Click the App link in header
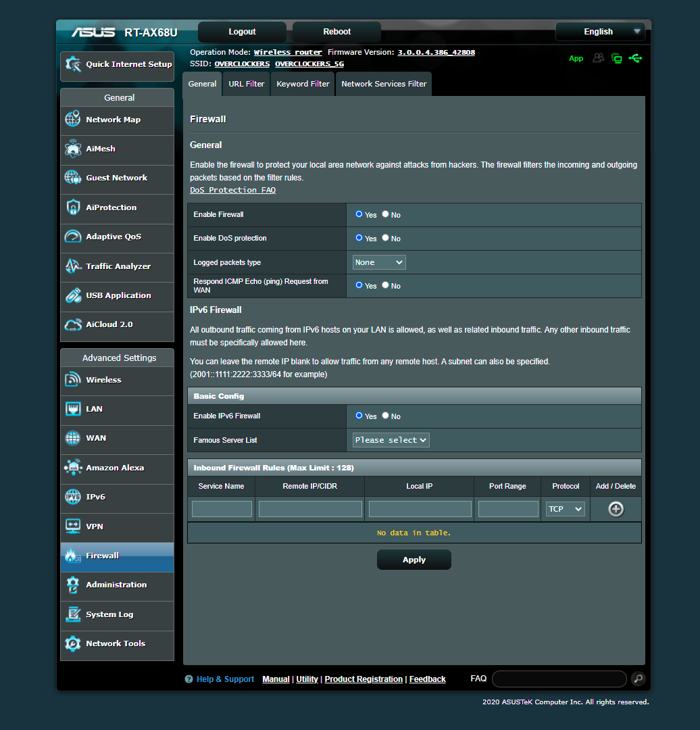The height and width of the screenshot is (730, 700). [x=576, y=58]
